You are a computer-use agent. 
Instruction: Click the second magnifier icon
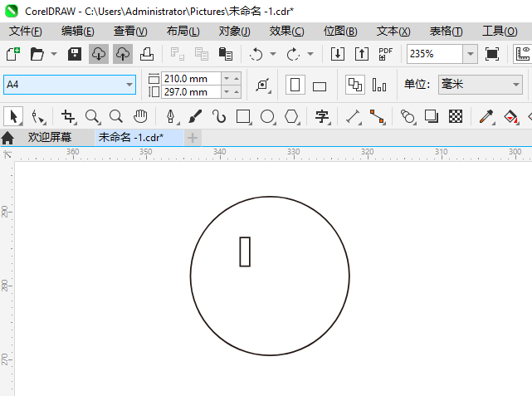click(116, 116)
